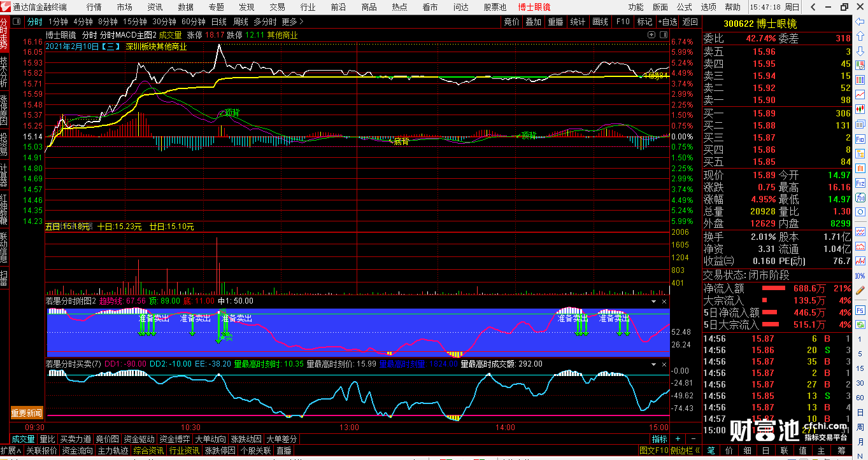The image size is (868, 460).
Task: Open the 关联报价 bottom tab
Action: click(41, 450)
